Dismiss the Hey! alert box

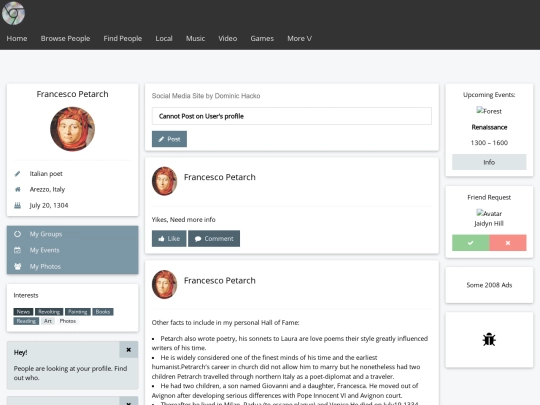point(128,350)
